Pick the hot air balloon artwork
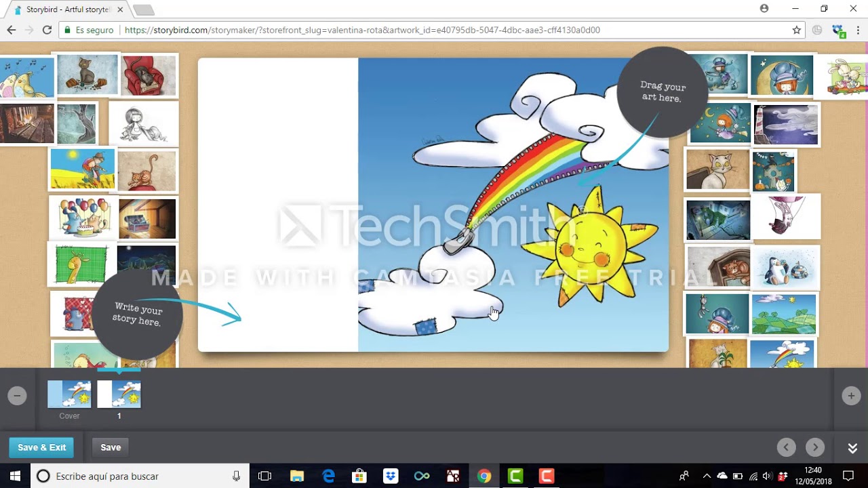The height and width of the screenshot is (488, 868). [x=785, y=217]
